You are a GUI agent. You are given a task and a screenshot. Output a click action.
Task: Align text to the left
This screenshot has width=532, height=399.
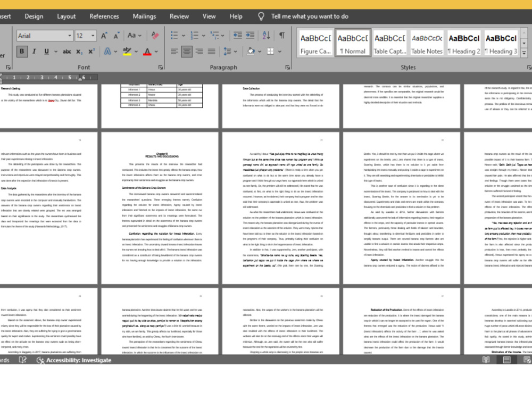pos(174,52)
